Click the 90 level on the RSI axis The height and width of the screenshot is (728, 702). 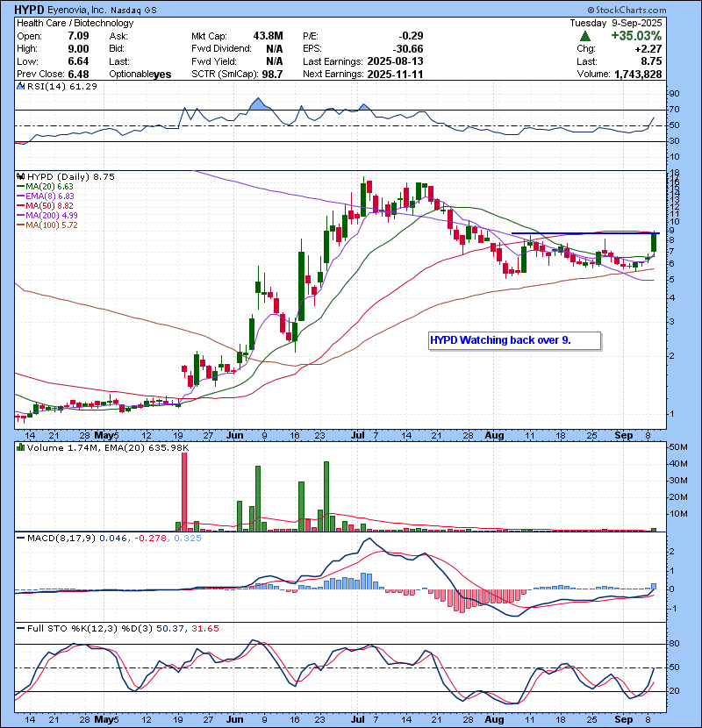tap(674, 94)
